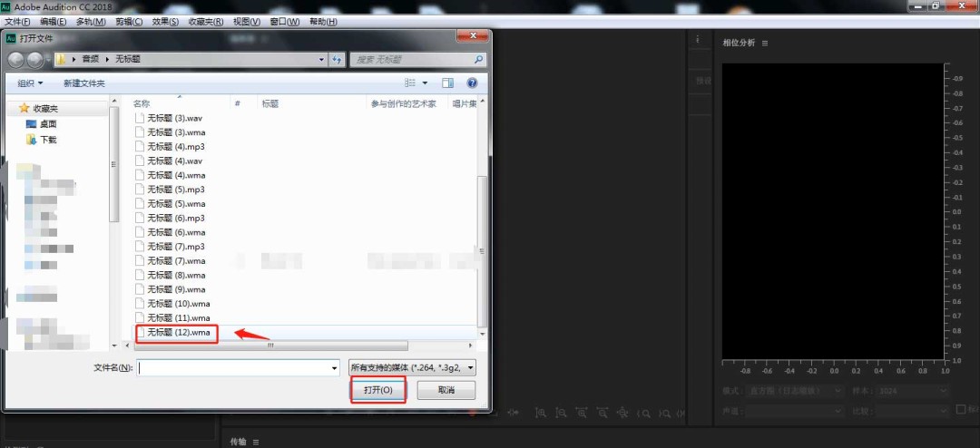
Task: Click the navigation pane vertical scrollbar
Action: 113,164
